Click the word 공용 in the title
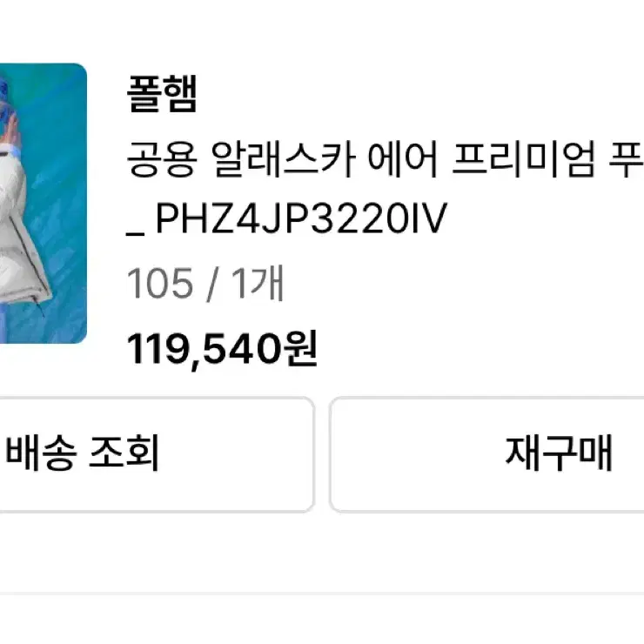This screenshot has height=644, width=644. pos(162,159)
